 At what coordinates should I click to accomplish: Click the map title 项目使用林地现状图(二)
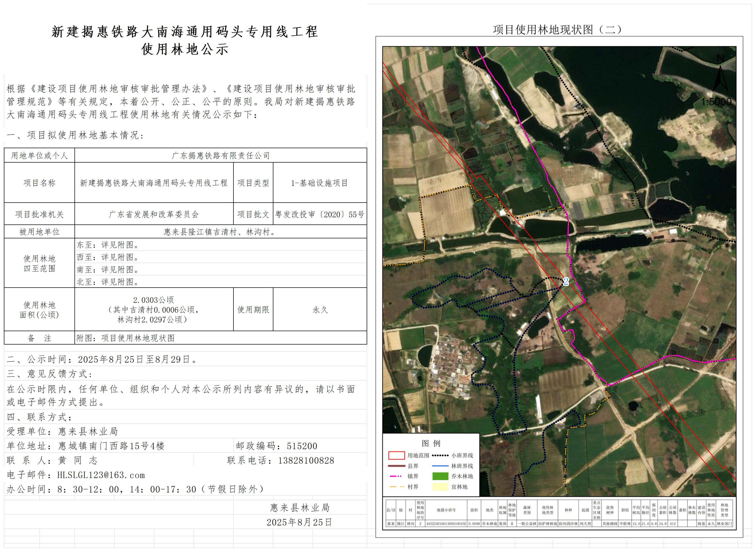point(557,29)
